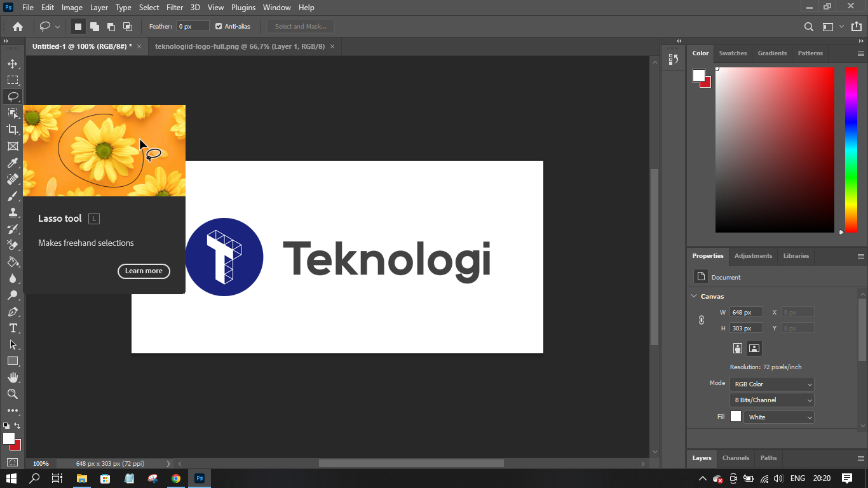Screen dimensions: 868x488
Task: Select the Rectangular Marquee tool
Action: click(x=13, y=80)
